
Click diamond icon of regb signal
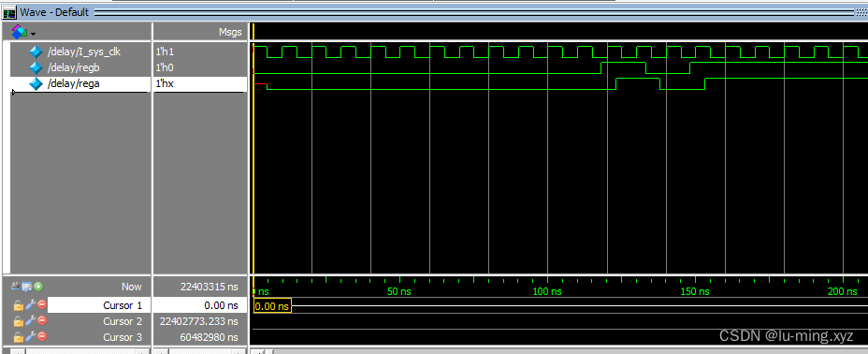[x=36, y=67]
